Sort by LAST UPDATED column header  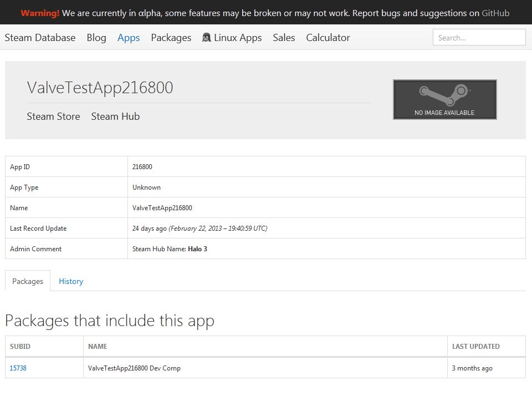pos(475,347)
